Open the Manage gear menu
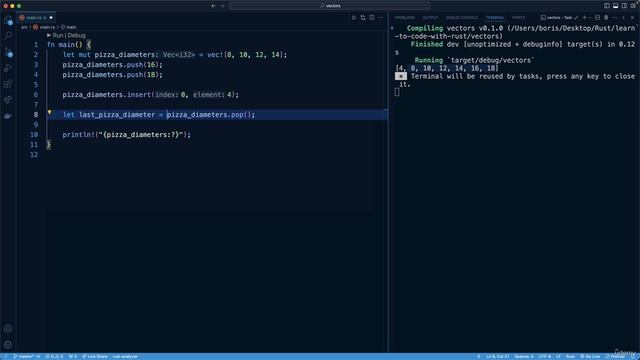This screenshot has width=640, height=360. [8, 345]
